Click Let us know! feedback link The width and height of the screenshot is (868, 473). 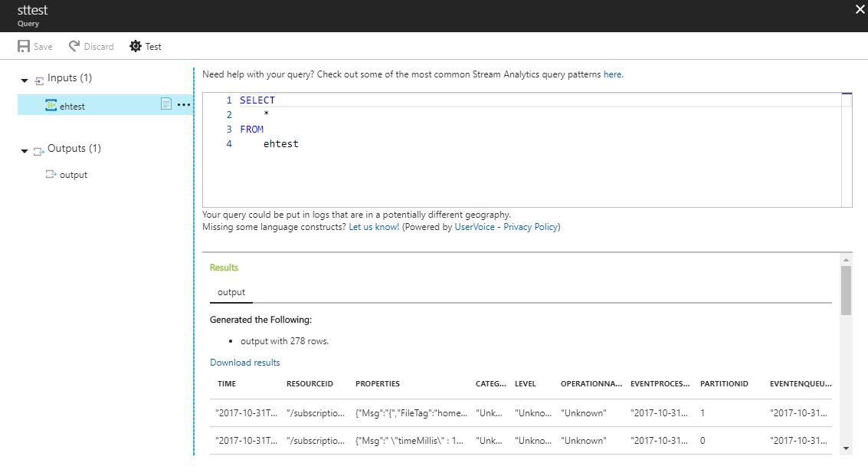(375, 226)
